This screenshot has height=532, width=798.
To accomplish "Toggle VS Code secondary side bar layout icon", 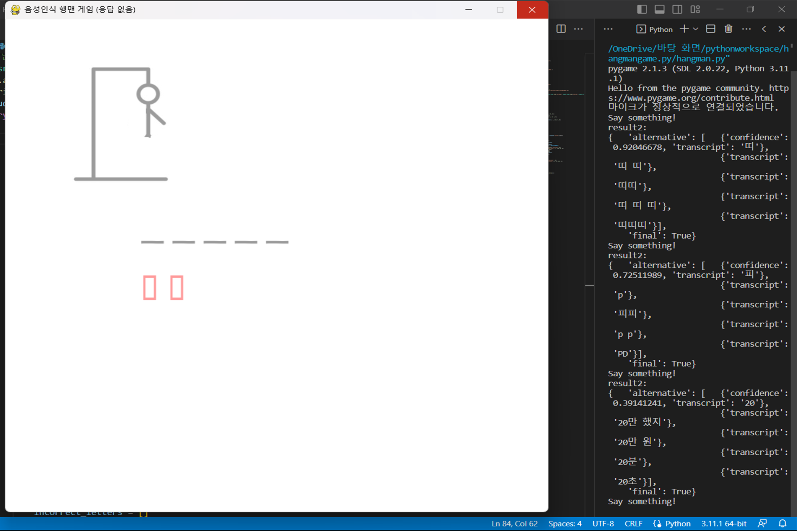I will [x=677, y=9].
